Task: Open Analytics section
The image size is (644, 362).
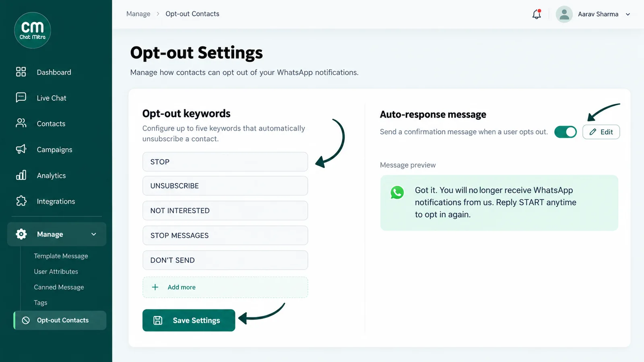Action: 51,175
